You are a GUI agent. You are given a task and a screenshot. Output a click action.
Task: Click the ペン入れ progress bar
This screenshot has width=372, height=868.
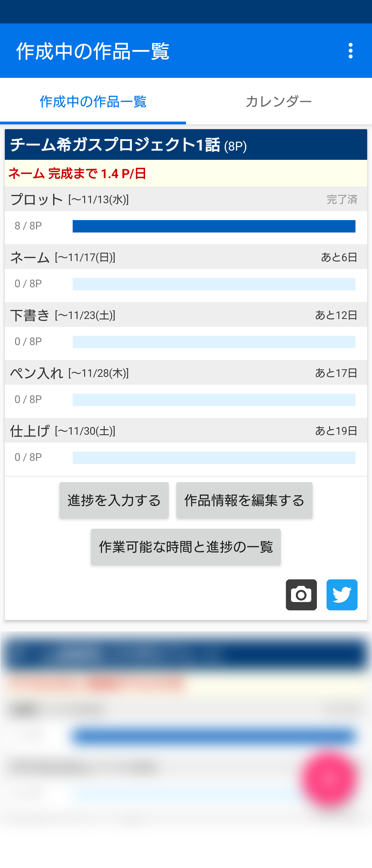tap(214, 400)
